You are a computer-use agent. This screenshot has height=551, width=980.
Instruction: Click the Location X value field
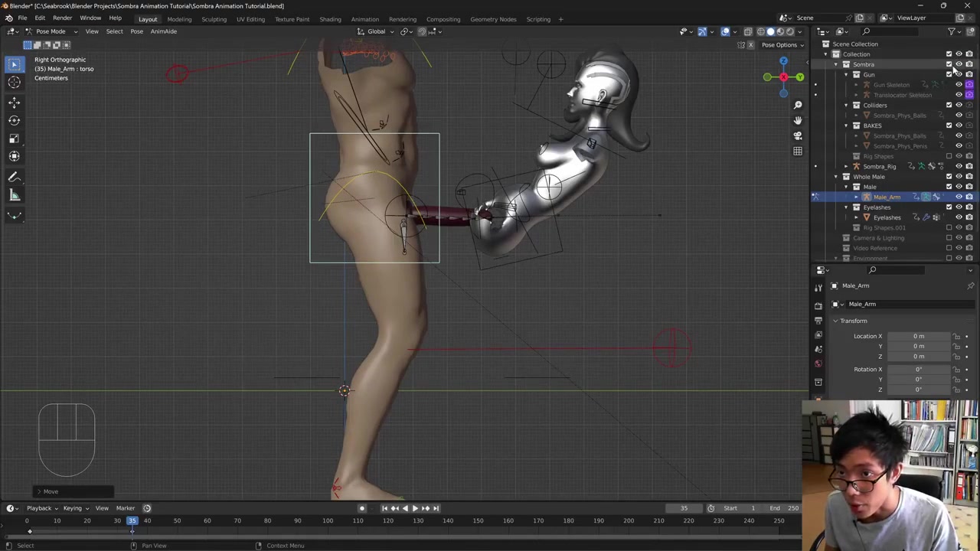click(918, 336)
